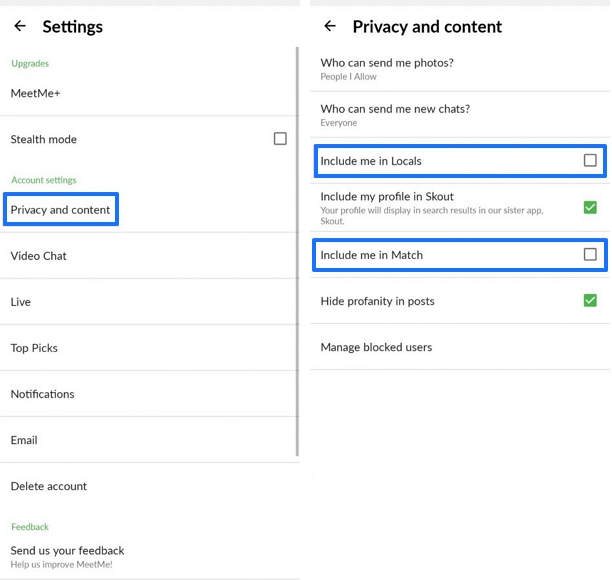Open Who can send me new chats setting
The image size is (612, 580).
coord(460,115)
